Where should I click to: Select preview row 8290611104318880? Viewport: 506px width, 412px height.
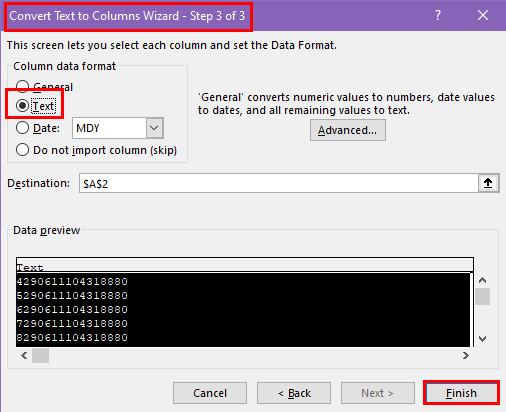click(x=243, y=338)
